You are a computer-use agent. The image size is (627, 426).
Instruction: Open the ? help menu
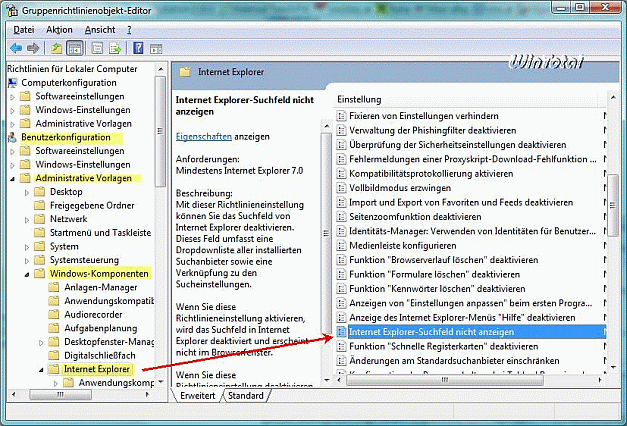point(129,30)
